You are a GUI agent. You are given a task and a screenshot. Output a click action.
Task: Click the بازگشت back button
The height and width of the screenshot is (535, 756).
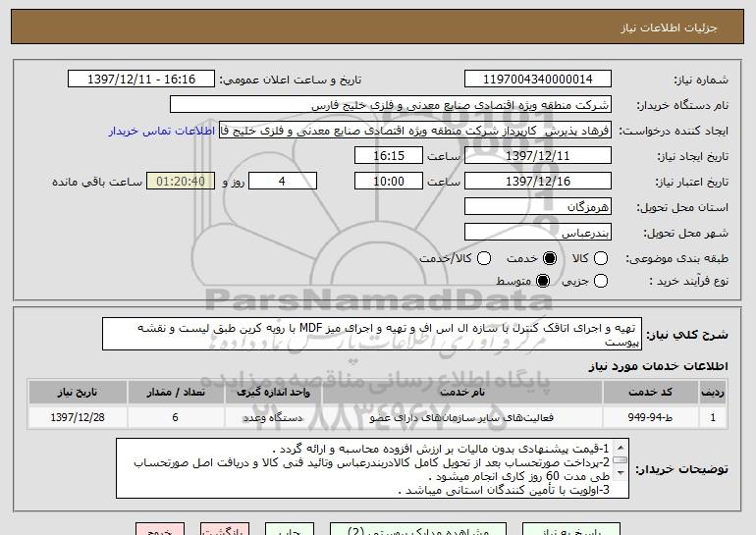coord(225,530)
